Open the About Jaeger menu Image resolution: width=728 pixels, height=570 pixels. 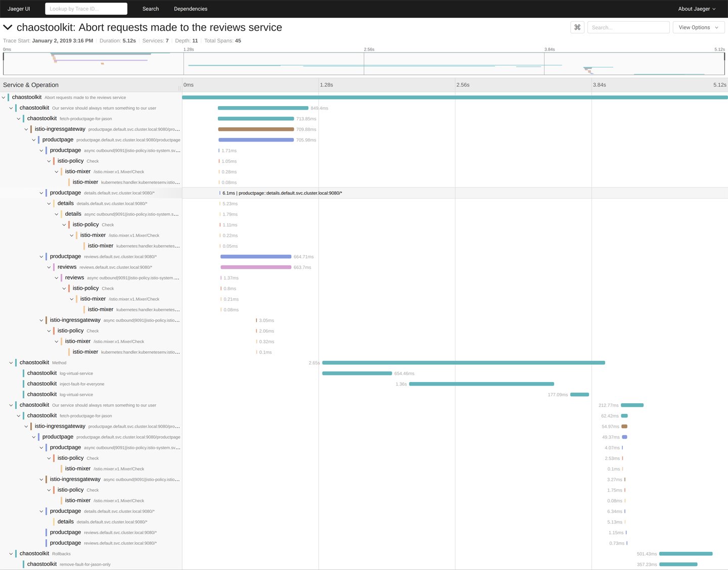(697, 9)
